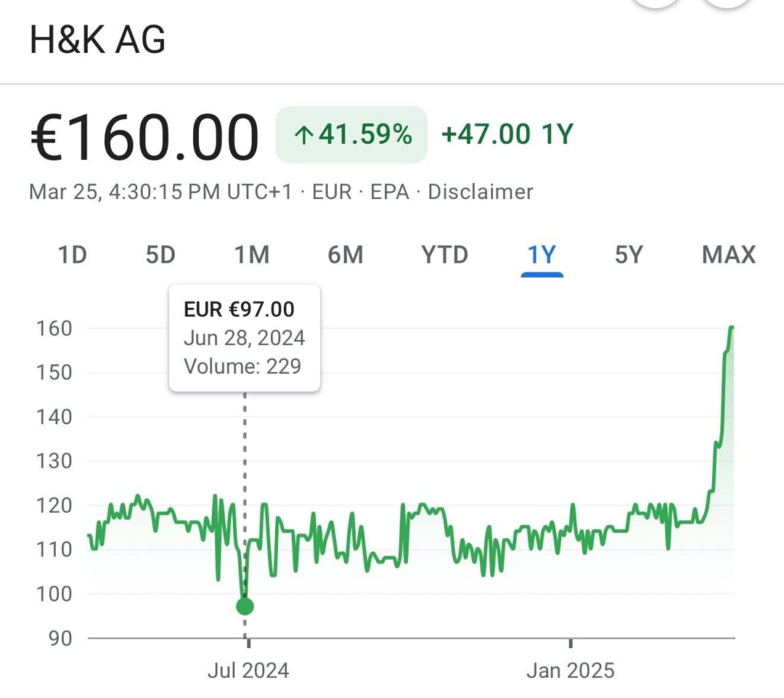
Task: Click the green up-arrow icon beside 41.59%
Action: [x=303, y=135]
